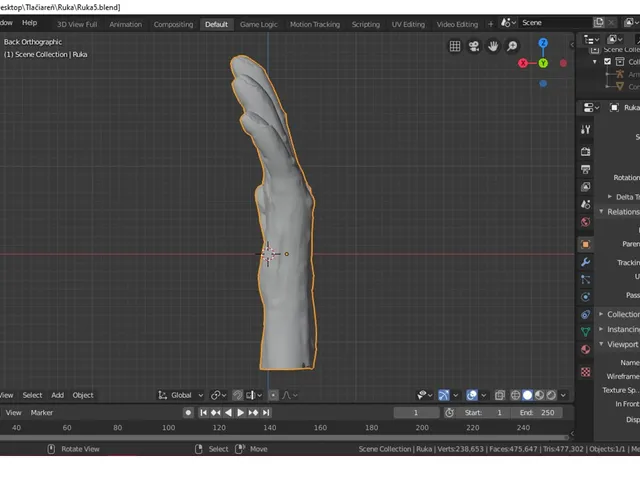Click the red X axis gizmo ball

[523, 63]
